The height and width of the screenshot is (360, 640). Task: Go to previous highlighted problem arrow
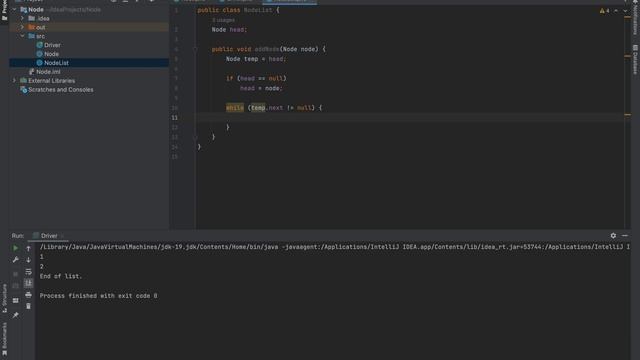pyautogui.click(x=616, y=11)
